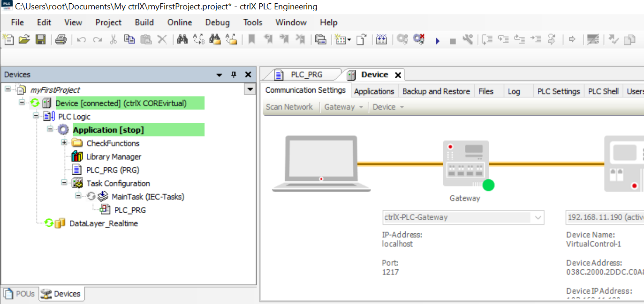Undo the last action
Screen dimensions: 644x304
81,40
